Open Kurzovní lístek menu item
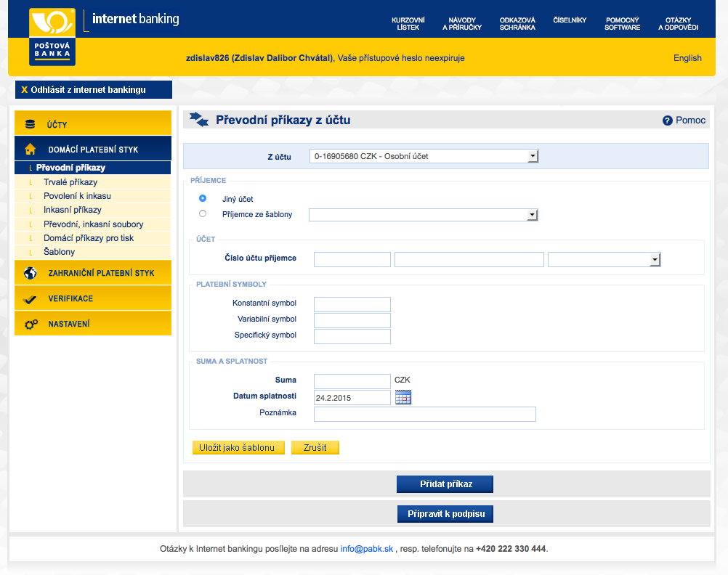Image resolution: width=728 pixels, height=575 pixels. pyautogui.click(x=408, y=24)
